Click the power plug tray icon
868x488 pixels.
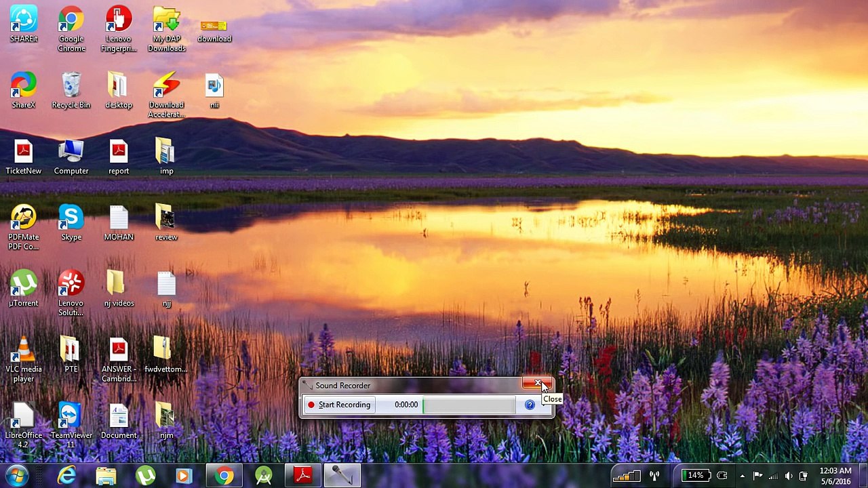click(722, 476)
